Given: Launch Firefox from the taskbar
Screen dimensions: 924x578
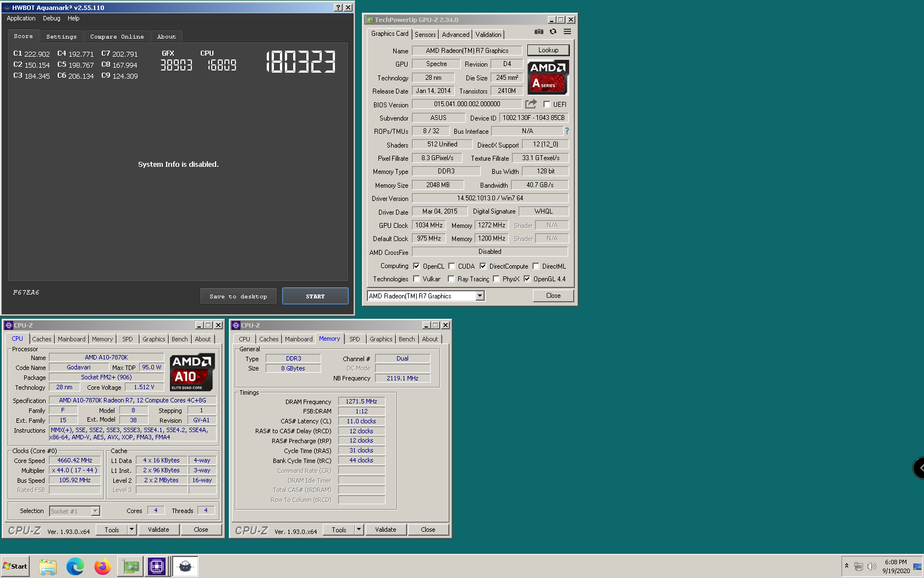Looking at the screenshot, I should click(x=103, y=566).
